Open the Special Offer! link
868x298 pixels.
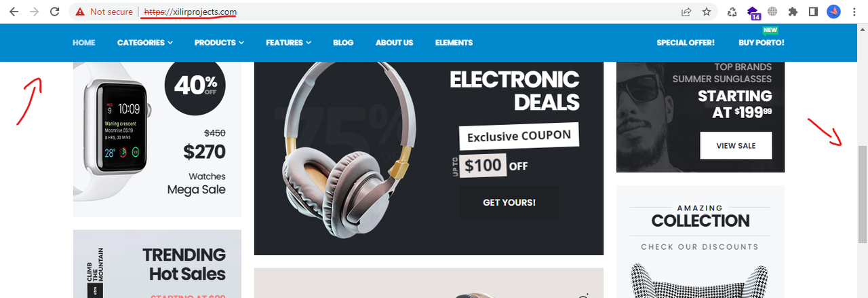click(686, 43)
